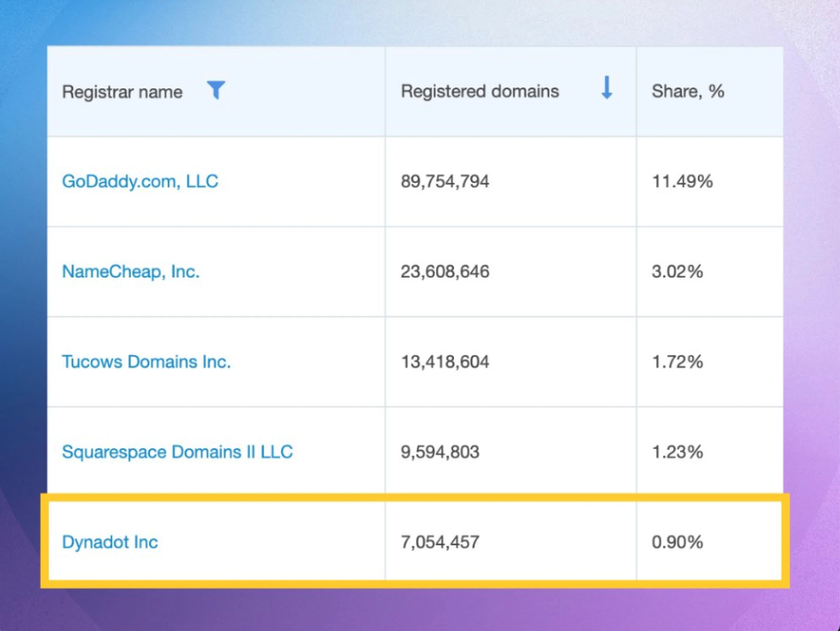
Task: Select the 1.23% share value
Action: pyautogui.click(x=677, y=452)
